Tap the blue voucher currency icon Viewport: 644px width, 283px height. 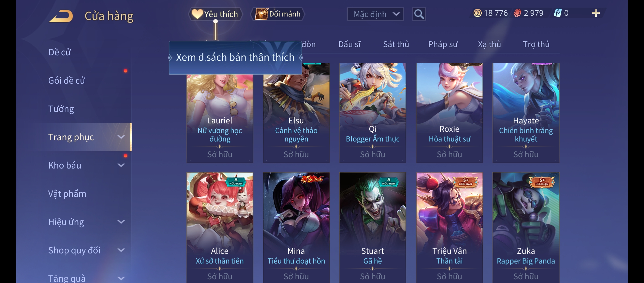pos(558,13)
